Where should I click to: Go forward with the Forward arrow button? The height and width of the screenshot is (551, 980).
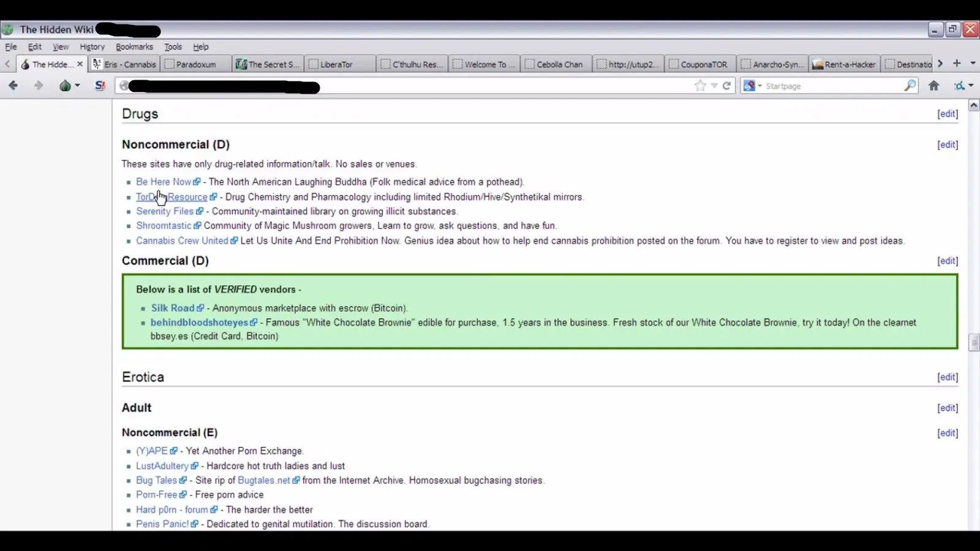tap(39, 86)
